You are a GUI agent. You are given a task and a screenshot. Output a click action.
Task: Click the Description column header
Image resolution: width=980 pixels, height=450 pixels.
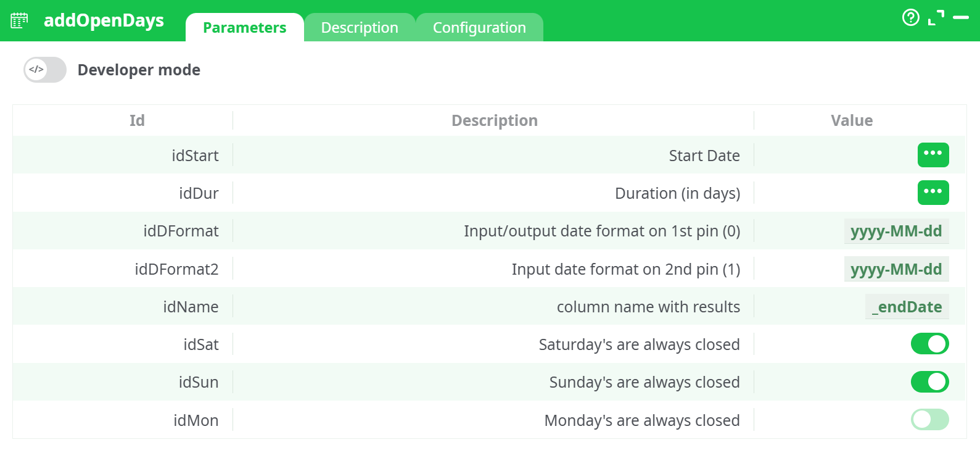point(494,120)
